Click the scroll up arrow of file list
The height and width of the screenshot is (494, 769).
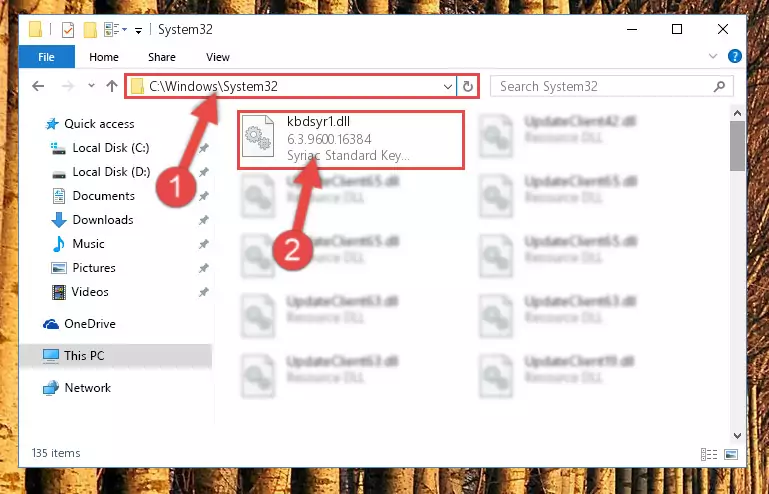pyautogui.click(x=737, y=113)
